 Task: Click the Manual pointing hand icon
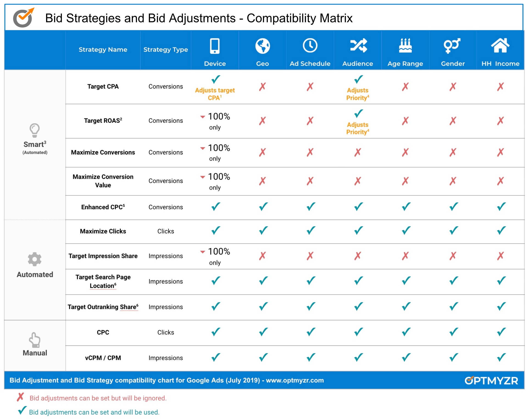35,340
